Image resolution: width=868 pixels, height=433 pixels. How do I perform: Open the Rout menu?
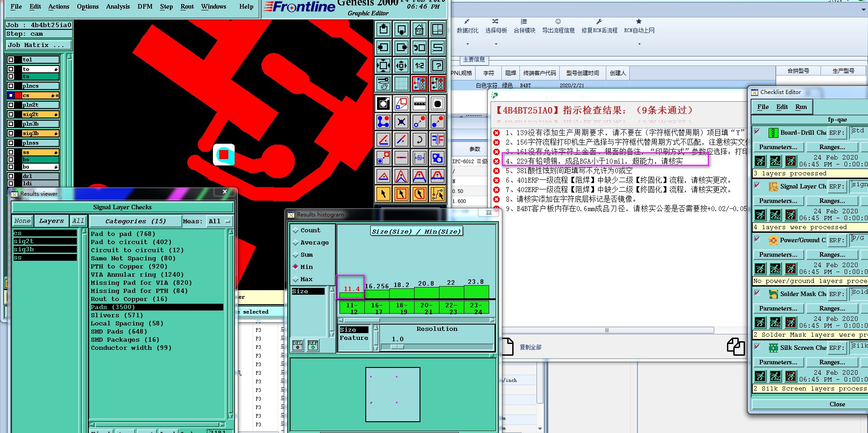coord(187,6)
